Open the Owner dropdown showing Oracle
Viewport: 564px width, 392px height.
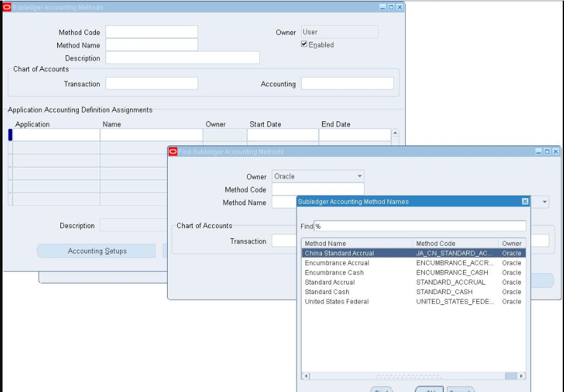[318, 176]
